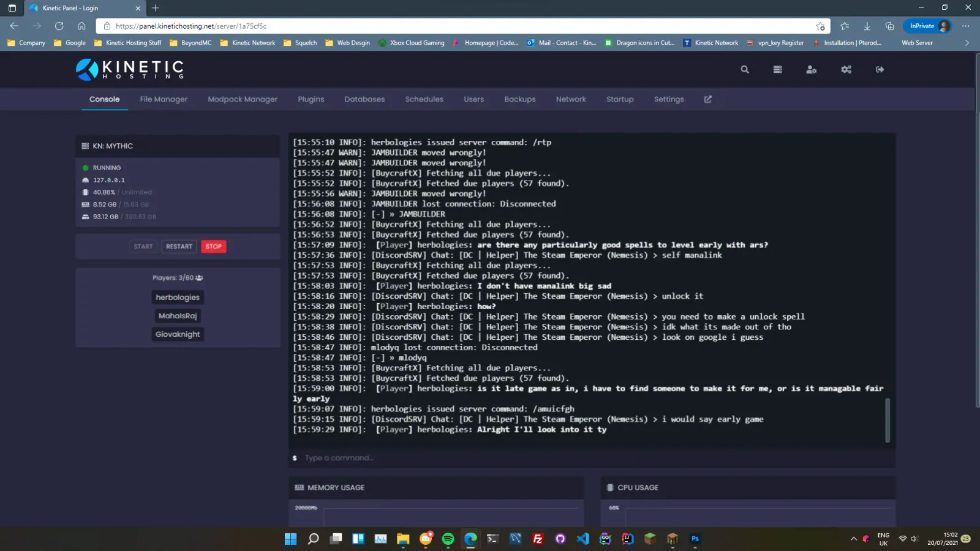Open the Backups tab
Viewport: 980px width, 551px height.
pyautogui.click(x=520, y=99)
